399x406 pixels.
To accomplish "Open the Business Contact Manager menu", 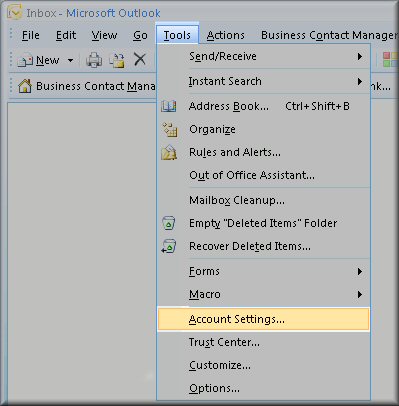I will coord(329,35).
